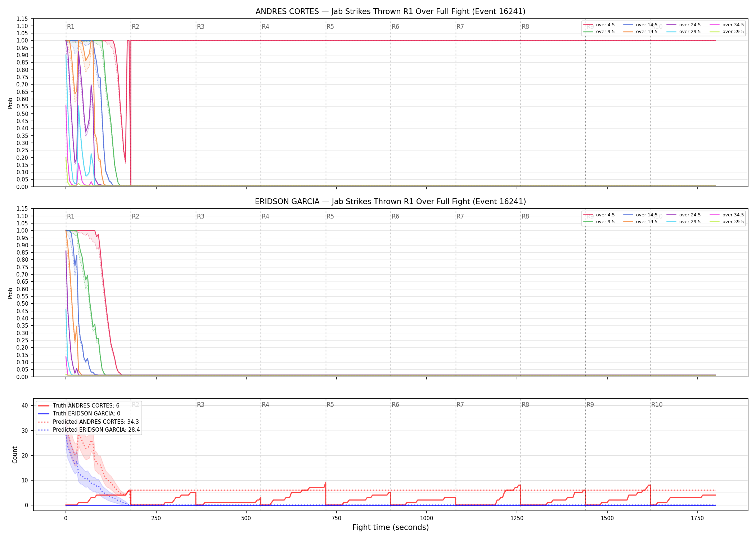Select 'over 39.5' legend entry in CORTES chart
The image size is (756, 540).
[x=726, y=32]
